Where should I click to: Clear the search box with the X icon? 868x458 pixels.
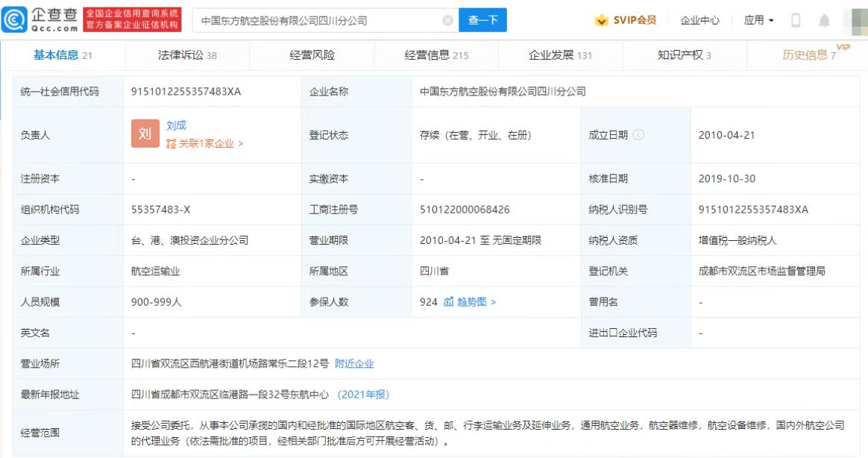point(448,20)
